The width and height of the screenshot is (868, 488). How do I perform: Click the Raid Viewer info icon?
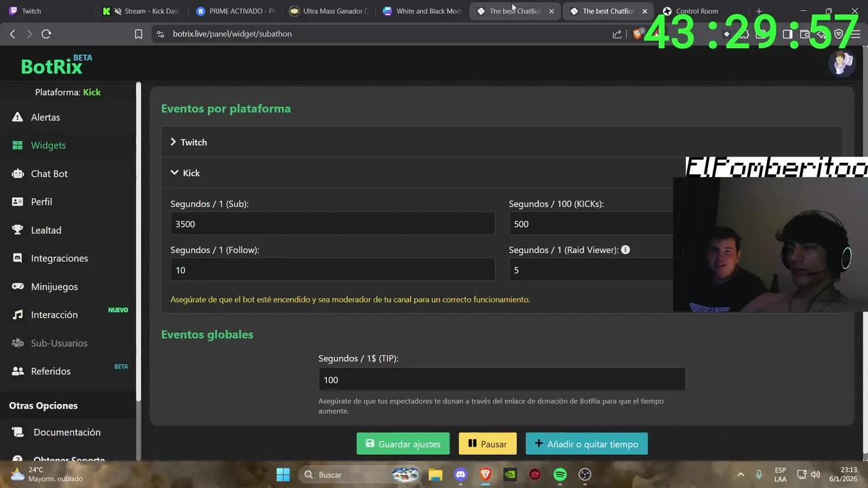[x=625, y=249]
